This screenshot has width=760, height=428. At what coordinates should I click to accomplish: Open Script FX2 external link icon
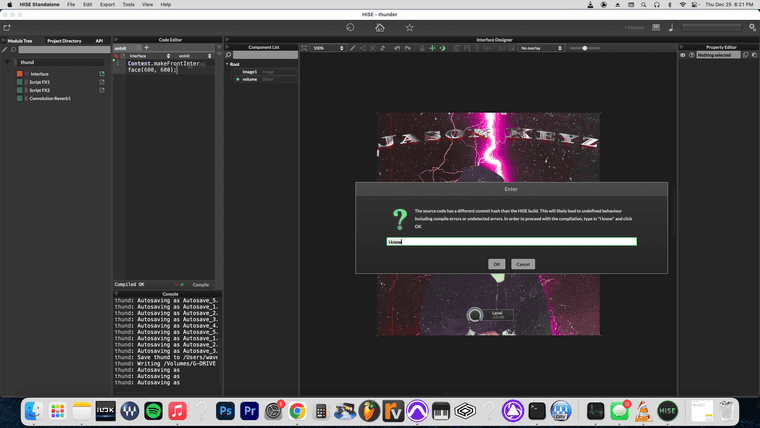click(x=102, y=90)
